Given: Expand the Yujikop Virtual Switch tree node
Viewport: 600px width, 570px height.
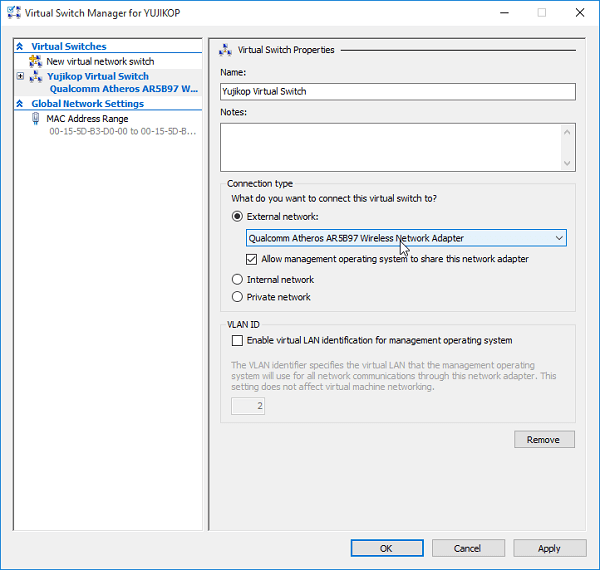Looking at the screenshot, I should (x=20, y=76).
